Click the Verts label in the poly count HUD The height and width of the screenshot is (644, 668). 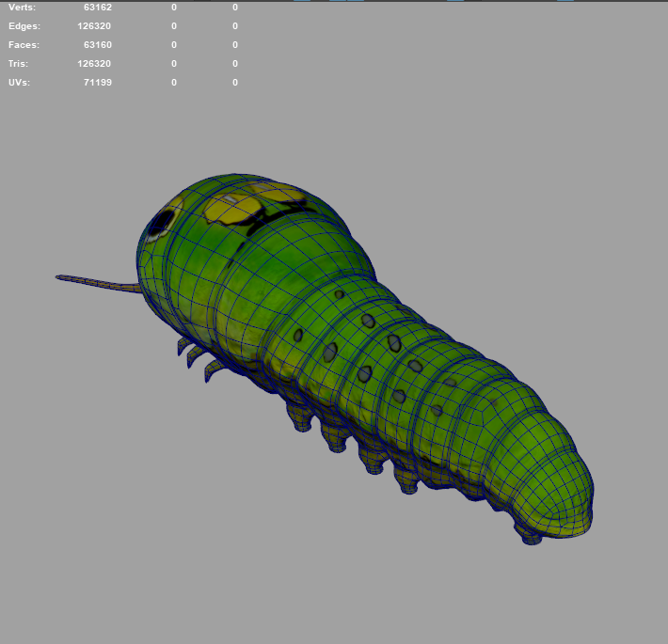click(x=23, y=8)
